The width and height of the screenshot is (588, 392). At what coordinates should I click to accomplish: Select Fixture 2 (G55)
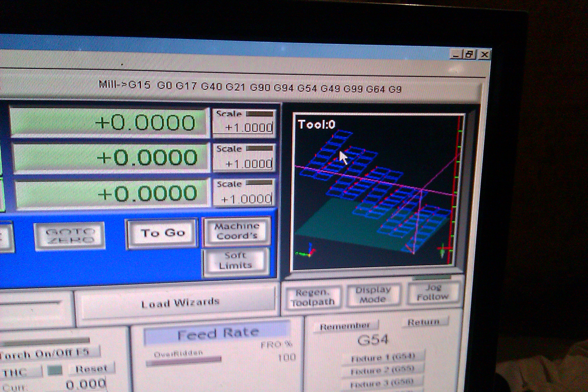[382, 370]
